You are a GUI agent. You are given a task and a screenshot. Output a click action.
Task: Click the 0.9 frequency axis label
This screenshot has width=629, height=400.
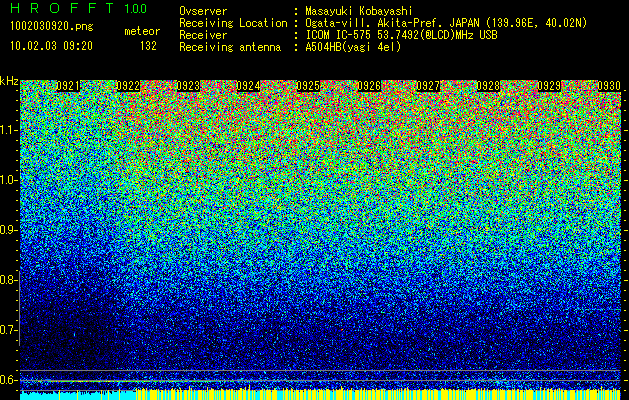coord(8,230)
